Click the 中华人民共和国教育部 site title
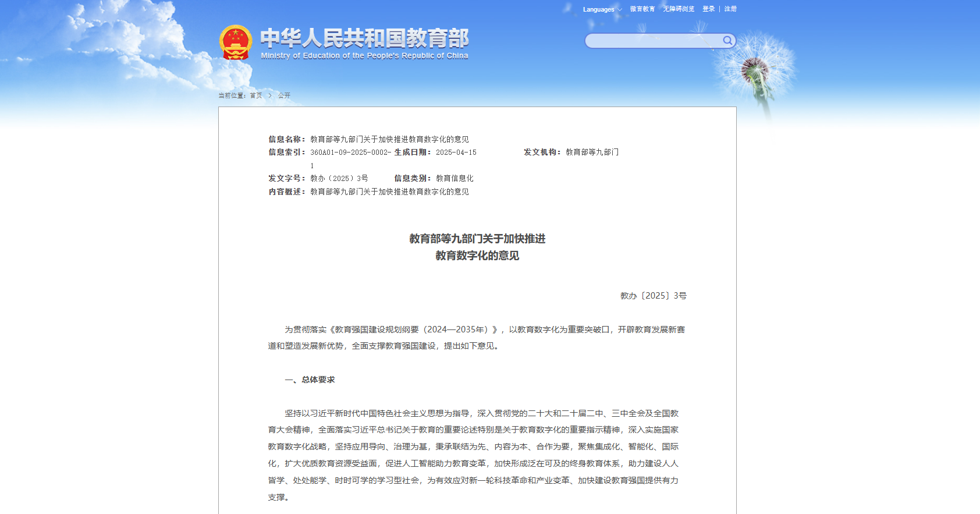The width and height of the screenshot is (980, 514). [x=364, y=38]
